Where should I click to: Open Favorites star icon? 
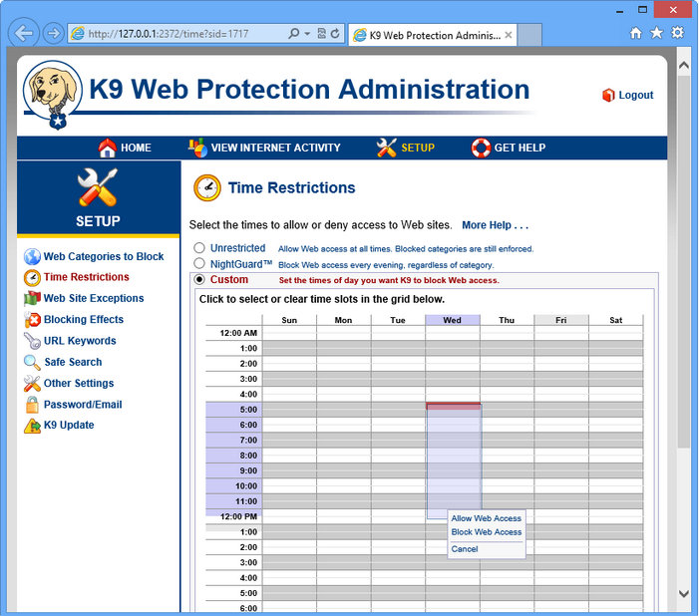click(x=657, y=33)
